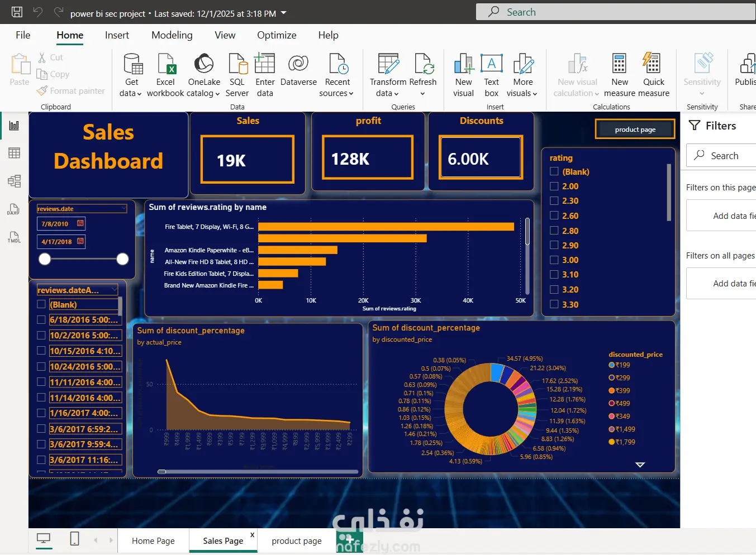The image size is (756, 555).
Task: Switch to Model view icon
Action: pos(14,181)
